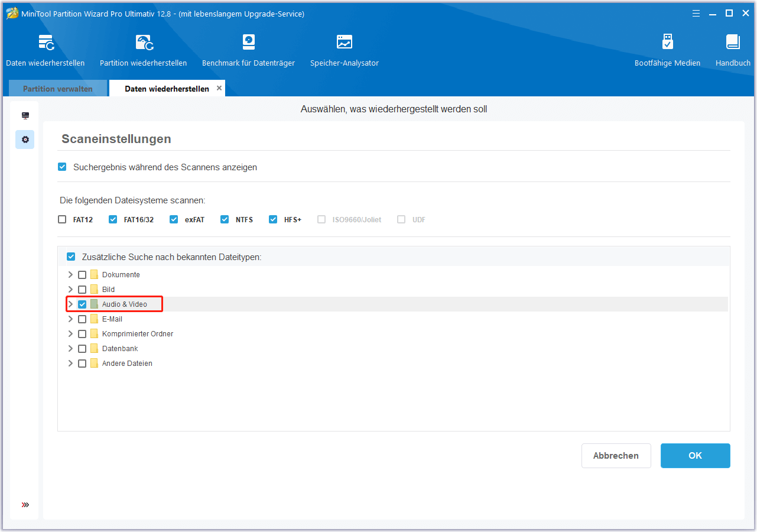
Task: Expand the E-Mail tree node
Action: point(70,319)
